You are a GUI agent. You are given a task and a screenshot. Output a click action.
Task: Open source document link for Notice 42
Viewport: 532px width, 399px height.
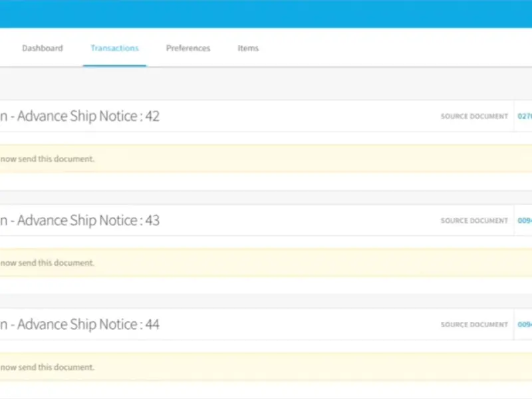click(x=524, y=116)
